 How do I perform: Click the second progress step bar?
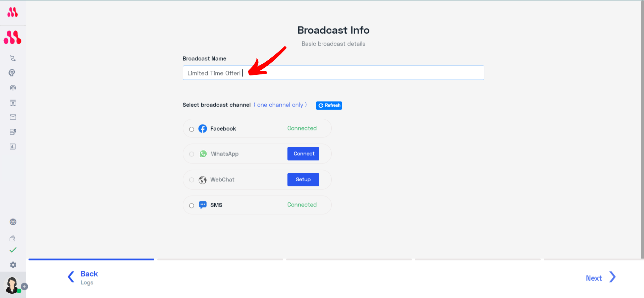[x=220, y=259]
